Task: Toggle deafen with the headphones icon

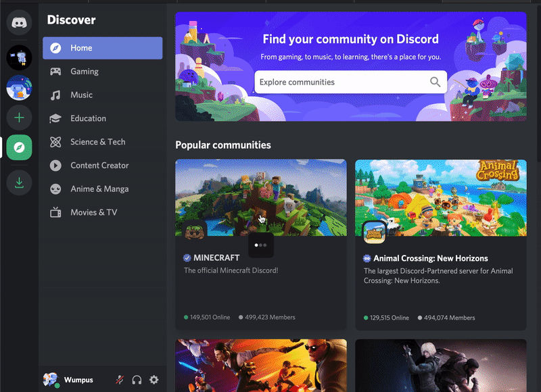Action: [x=137, y=380]
